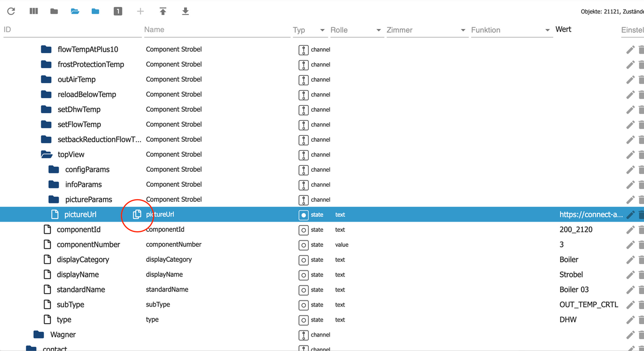This screenshot has width=644, height=351.
Task: Select the componentNumber tree row
Action: pyautogui.click(x=322, y=244)
